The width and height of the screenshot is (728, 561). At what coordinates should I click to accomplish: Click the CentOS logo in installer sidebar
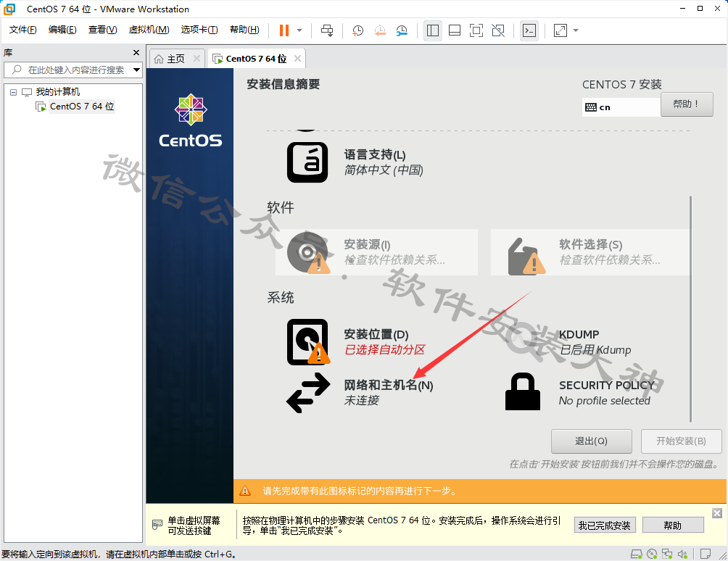point(191,120)
